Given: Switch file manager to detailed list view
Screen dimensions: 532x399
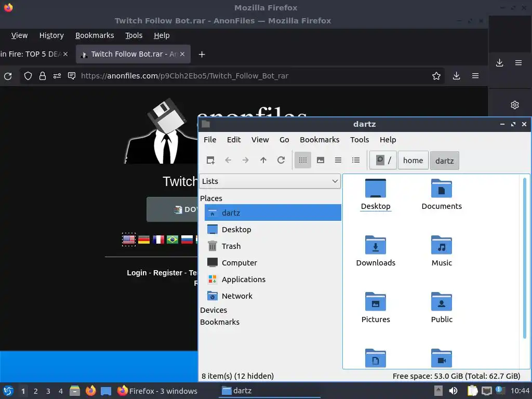Looking at the screenshot, I should 355,160.
